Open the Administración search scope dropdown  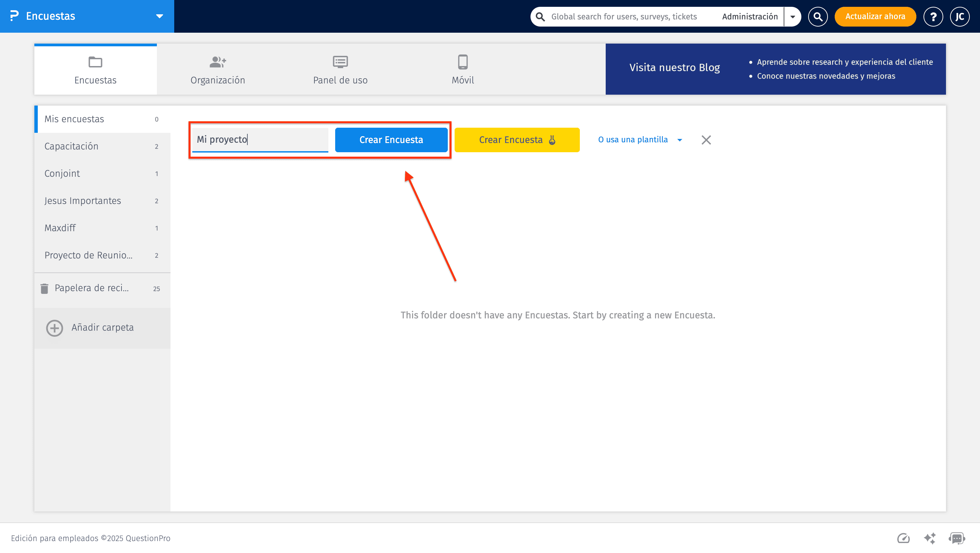(x=793, y=16)
